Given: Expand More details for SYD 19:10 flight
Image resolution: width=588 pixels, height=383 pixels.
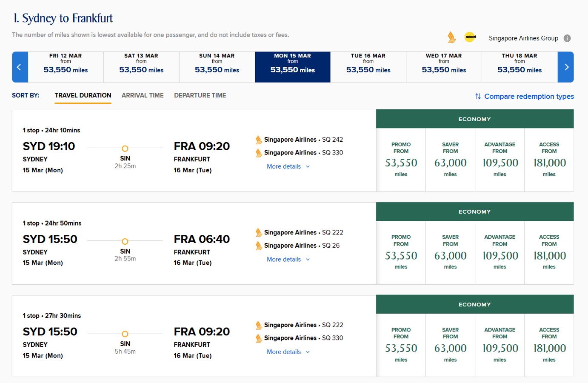Looking at the screenshot, I should (x=288, y=166).
